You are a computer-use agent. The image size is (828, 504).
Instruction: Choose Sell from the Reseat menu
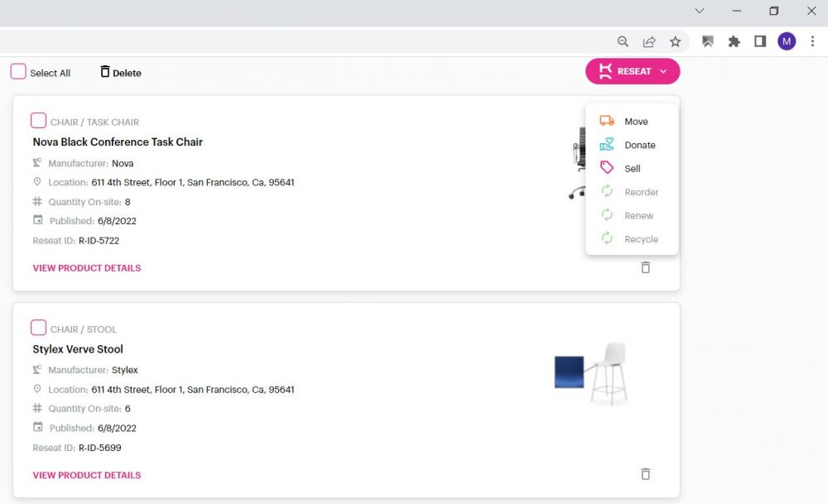coord(632,168)
